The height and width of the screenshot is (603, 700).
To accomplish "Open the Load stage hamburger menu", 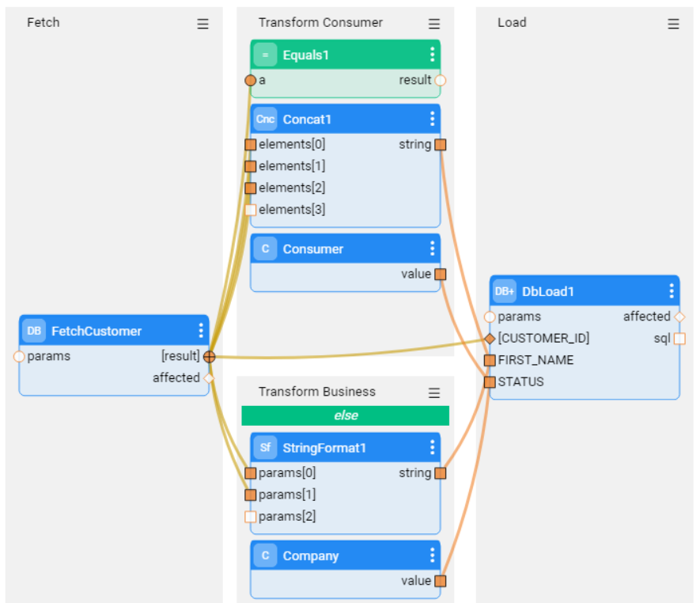I will (673, 24).
